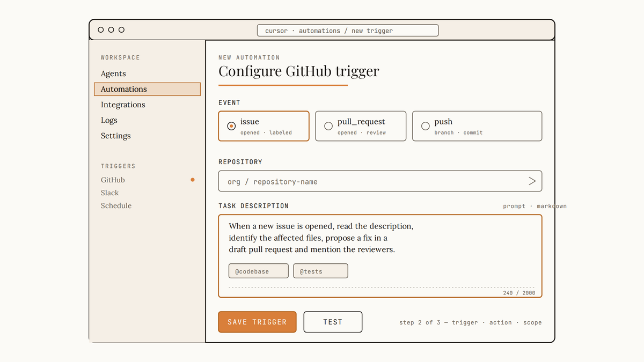Click the 'prompt · markdown' label
The width and height of the screenshot is (644, 362).
(535, 206)
